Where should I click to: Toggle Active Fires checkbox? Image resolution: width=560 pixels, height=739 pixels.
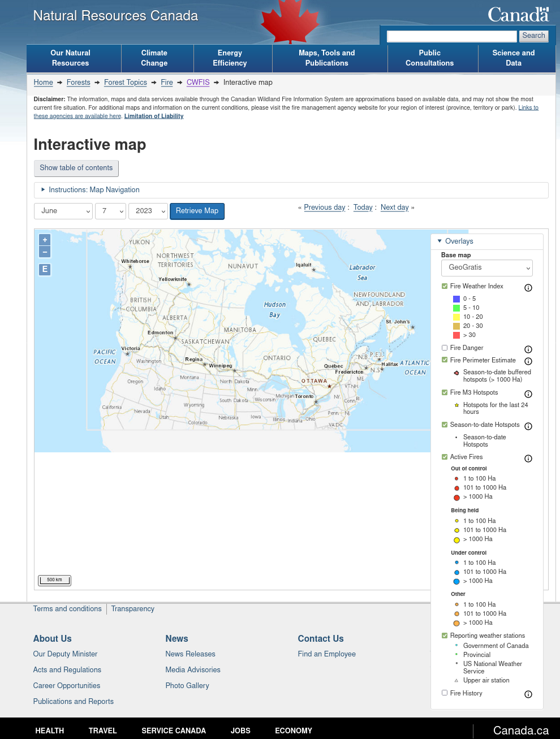click(445, 457)
